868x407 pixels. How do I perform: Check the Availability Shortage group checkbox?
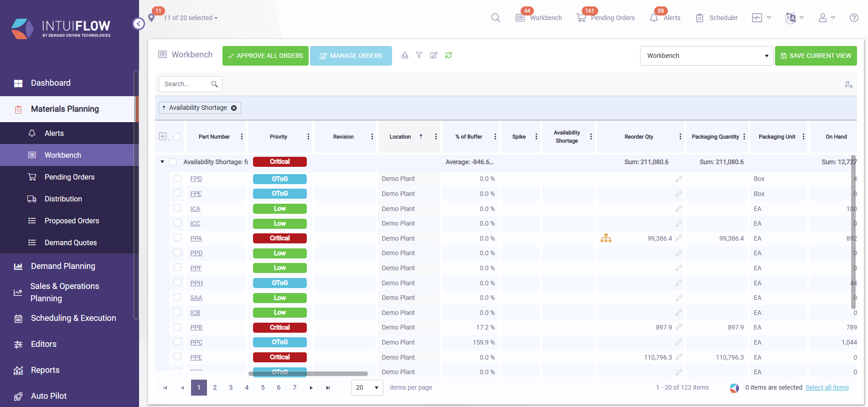tap(173, 162)
